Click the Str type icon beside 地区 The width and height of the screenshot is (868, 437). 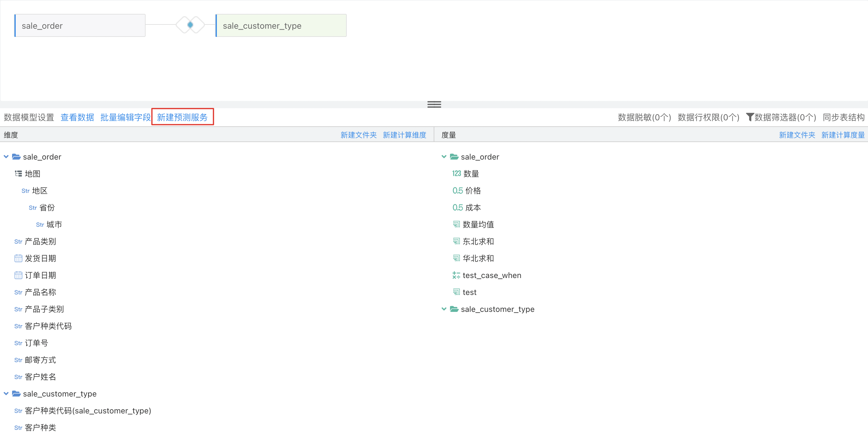pyautogui.click(x=26, y=191)
